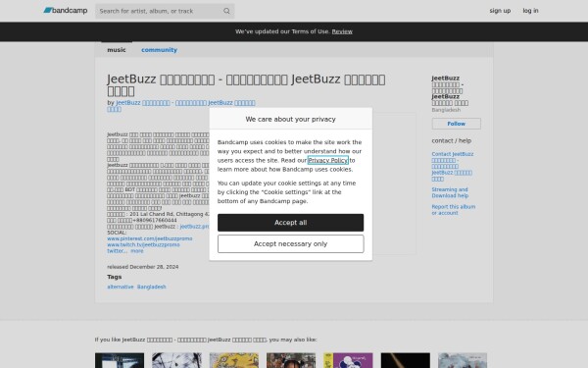The width and height of the screenshot is (588, 368).
Task: Switch to the music tab
Action: (117, 50)
